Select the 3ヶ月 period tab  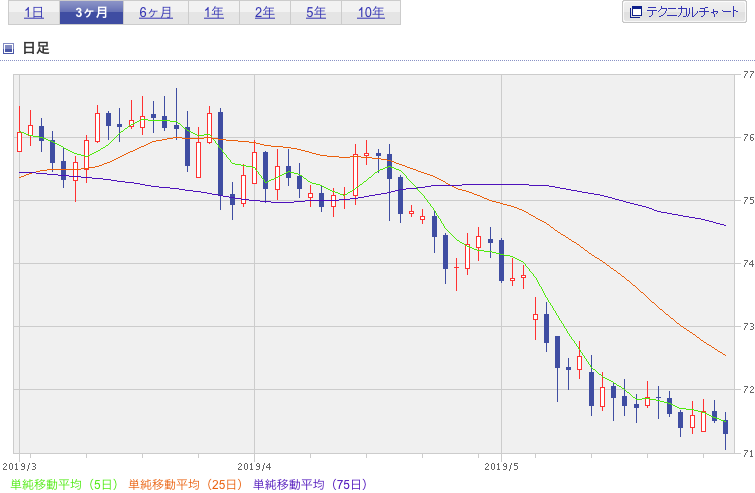coord(91,13)
